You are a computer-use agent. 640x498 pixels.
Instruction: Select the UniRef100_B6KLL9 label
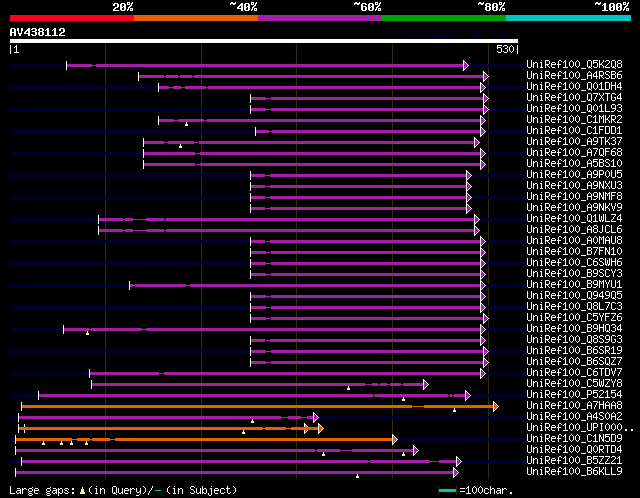574,472
